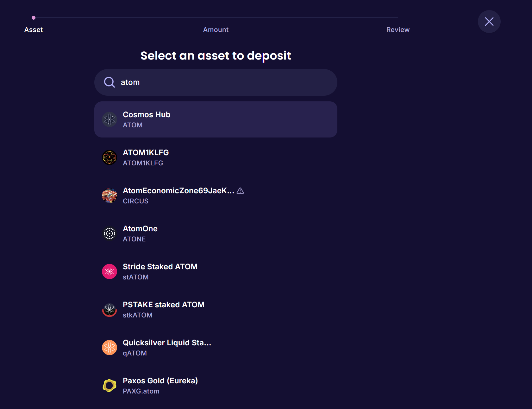Click the 'ATONE' ticker label
Screen dimensions: 532x409
pos(134,239)
